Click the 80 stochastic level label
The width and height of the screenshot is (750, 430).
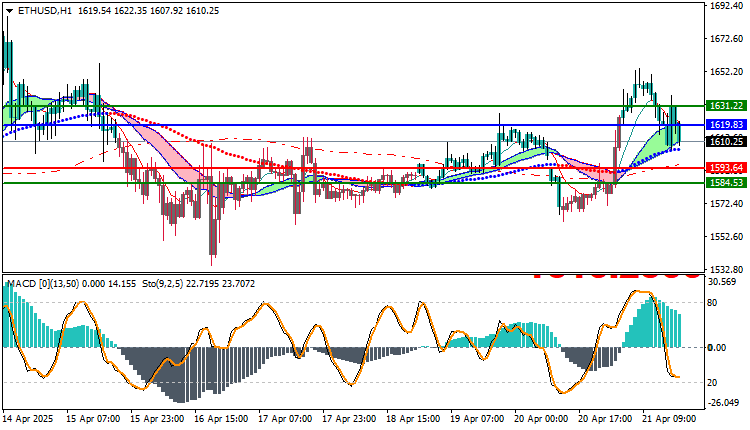(712, 302)
